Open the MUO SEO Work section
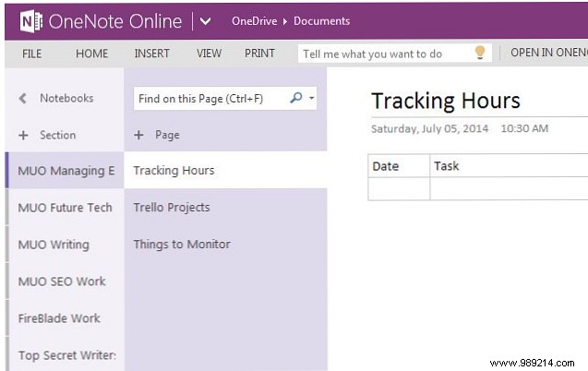The height and width of the screenshot is (371, 588). coord(65,281)
